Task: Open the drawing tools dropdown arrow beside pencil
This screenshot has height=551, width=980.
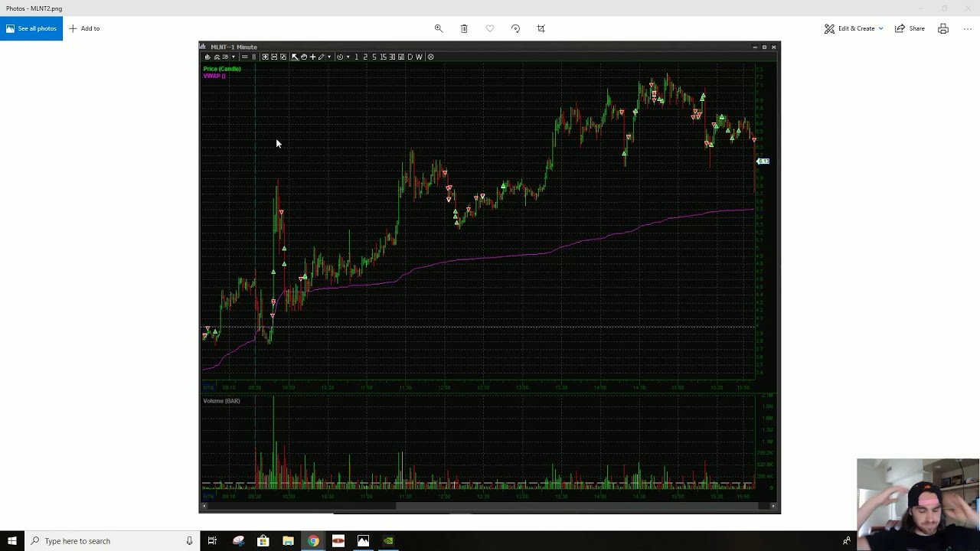Action: point(329,57)
